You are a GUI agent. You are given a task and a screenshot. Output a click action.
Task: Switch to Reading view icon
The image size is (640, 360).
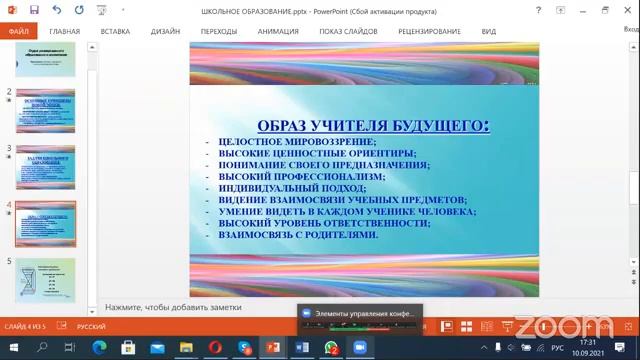point(487,327)
